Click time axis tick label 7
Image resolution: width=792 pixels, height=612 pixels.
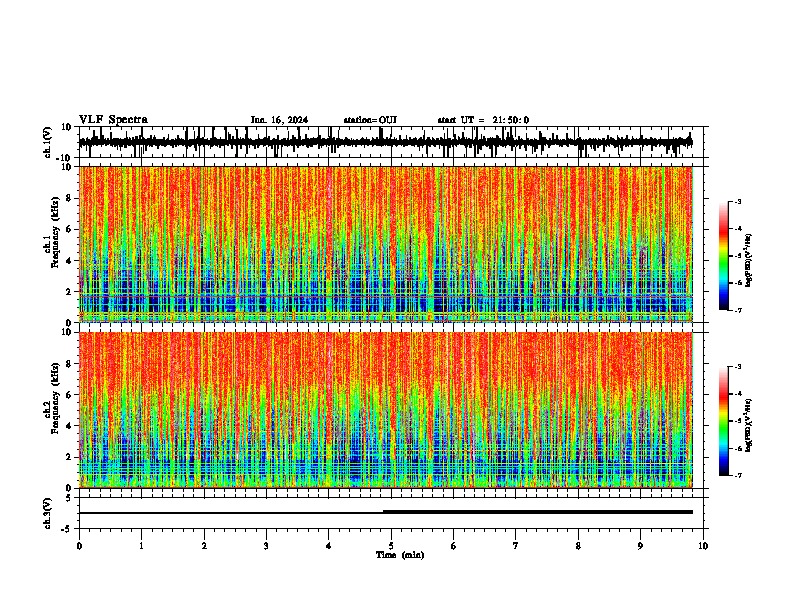(x=516, y=546)
